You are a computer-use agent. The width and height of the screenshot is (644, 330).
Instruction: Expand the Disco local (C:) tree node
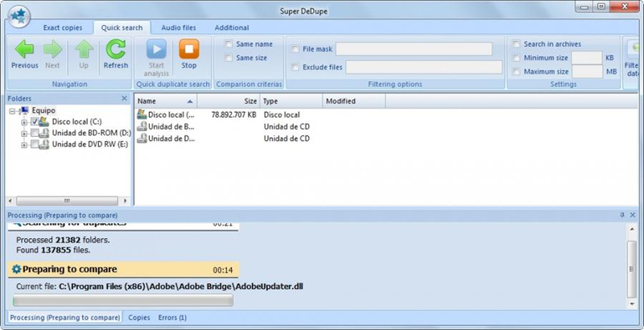tap(24, 122)
